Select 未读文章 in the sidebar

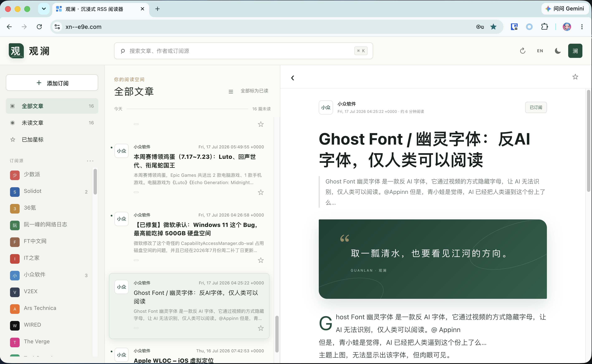point(52,123)
